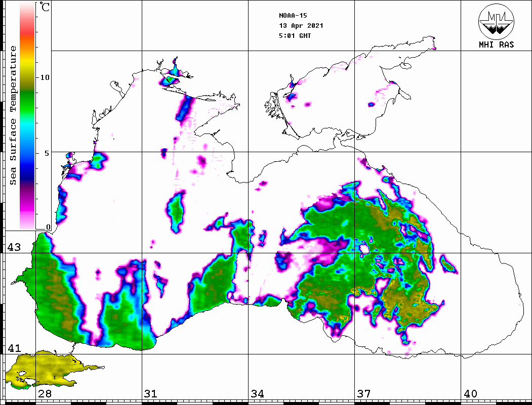Viewport: 532px width, 405px height.
Task: Click longitude label "40"
Action: tap(470, 394)
